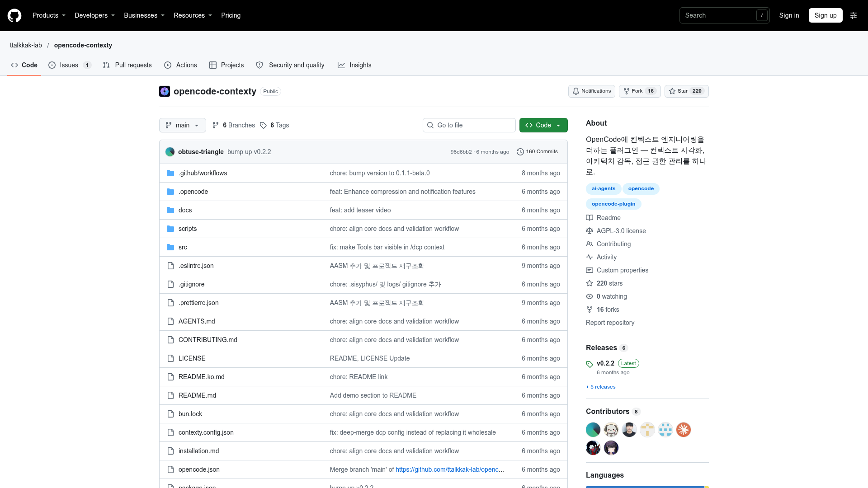Select the Code tab
Screen dimensions: 868x488
[x=24, y=65]
